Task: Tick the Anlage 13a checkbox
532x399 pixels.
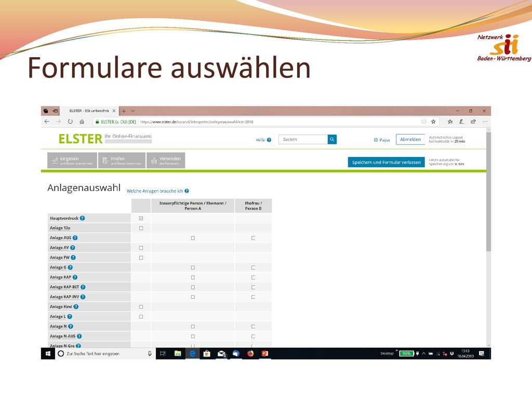Action: (141, 229)
